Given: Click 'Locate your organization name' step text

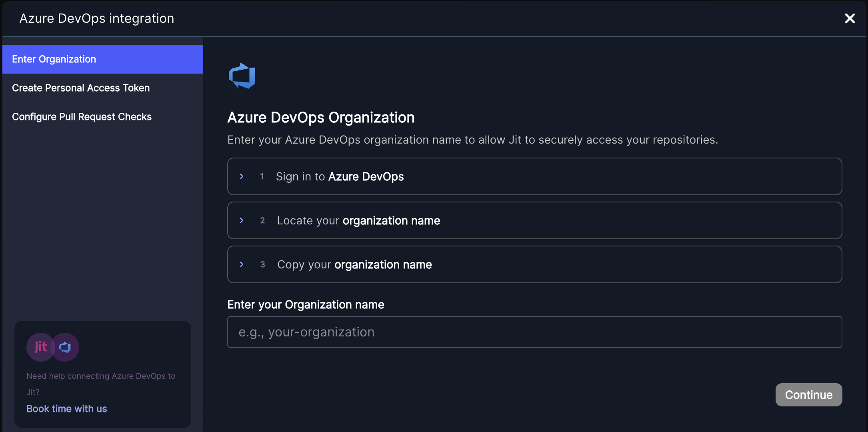Looking at the screenshot, I should coord(358,220).
